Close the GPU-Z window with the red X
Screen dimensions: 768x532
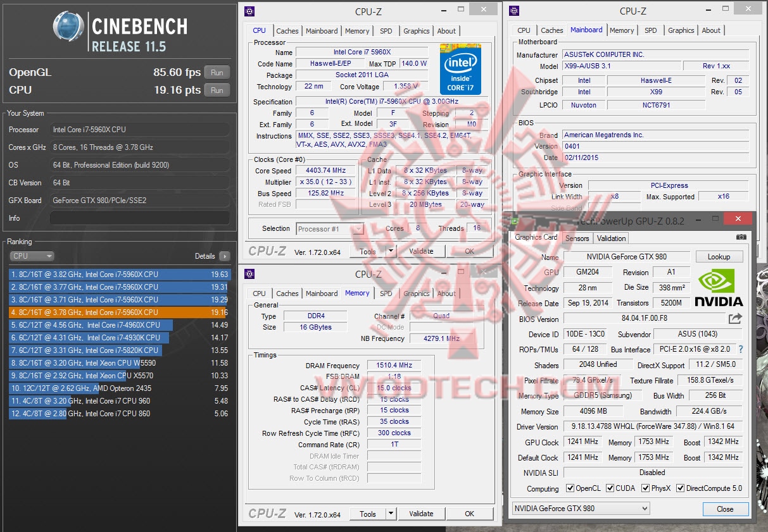[738, 219]
